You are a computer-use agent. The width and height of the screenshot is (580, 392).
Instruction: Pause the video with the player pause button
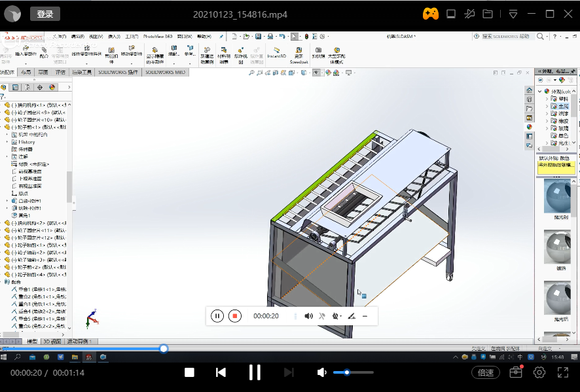point(255,372)
